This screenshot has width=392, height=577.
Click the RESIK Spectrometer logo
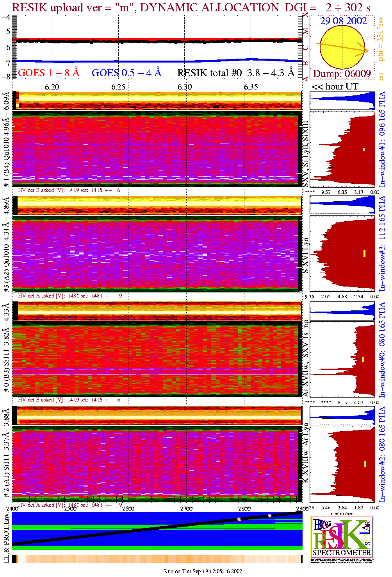342,536
